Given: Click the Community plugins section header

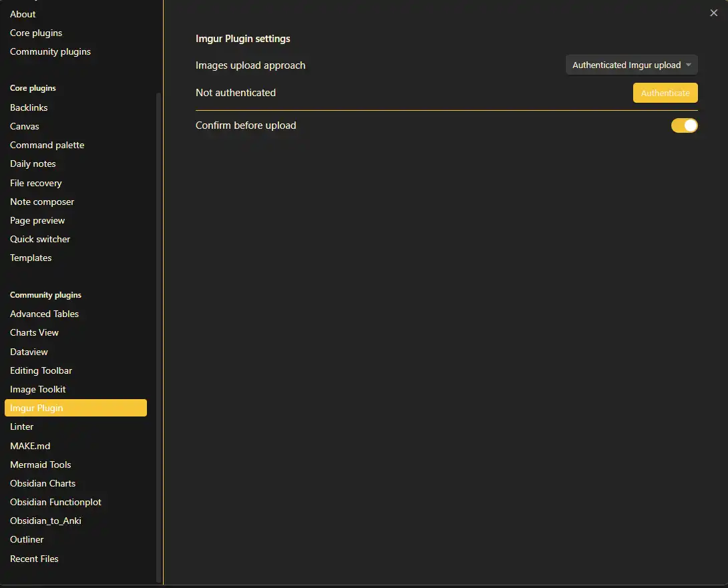Looking at the screenshot, I should coord(45,295).
